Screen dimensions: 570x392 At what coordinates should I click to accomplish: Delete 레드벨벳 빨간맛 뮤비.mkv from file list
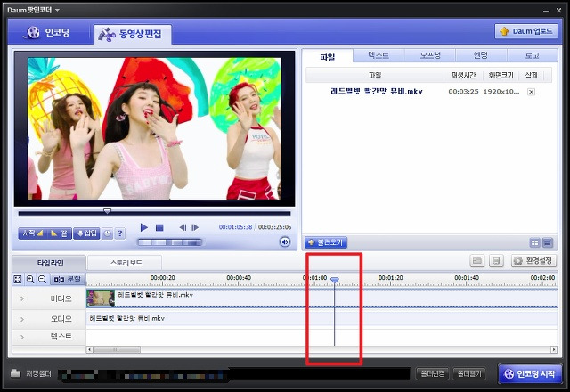531,92
